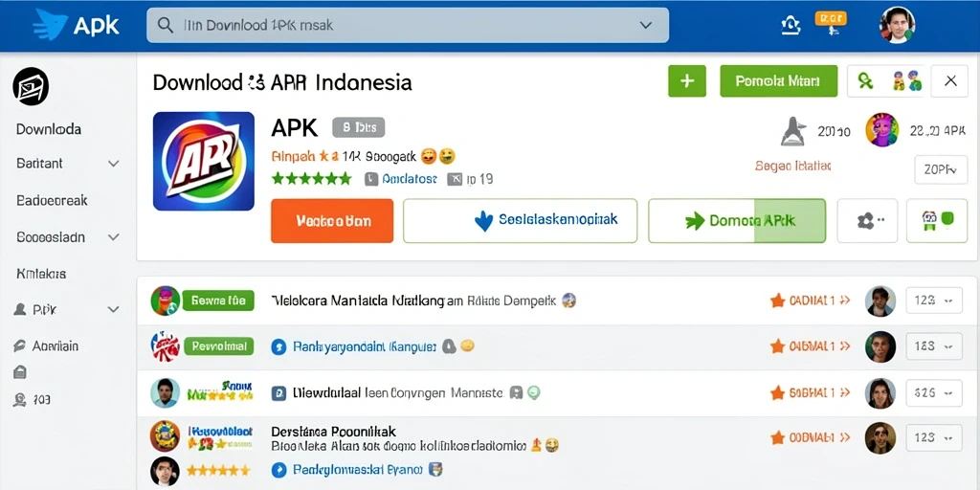Click the orange five-star rating at bottom
The height and width of the screenshot is (490, 980).
click(218, 470)
